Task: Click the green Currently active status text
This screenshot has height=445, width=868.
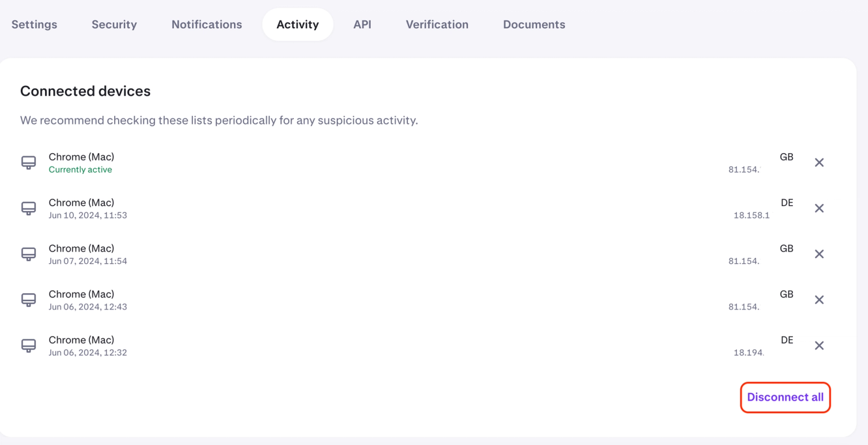Action: (x=80, y=169)
